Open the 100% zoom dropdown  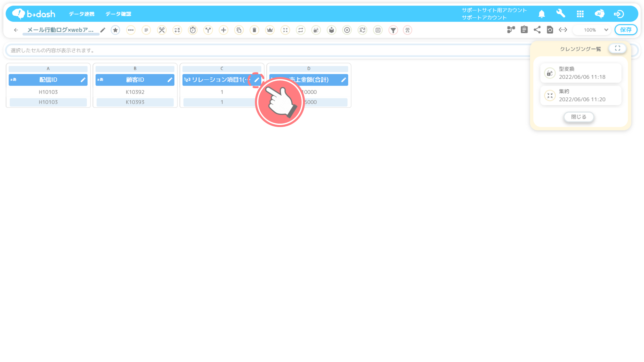[x=593, y=30]
